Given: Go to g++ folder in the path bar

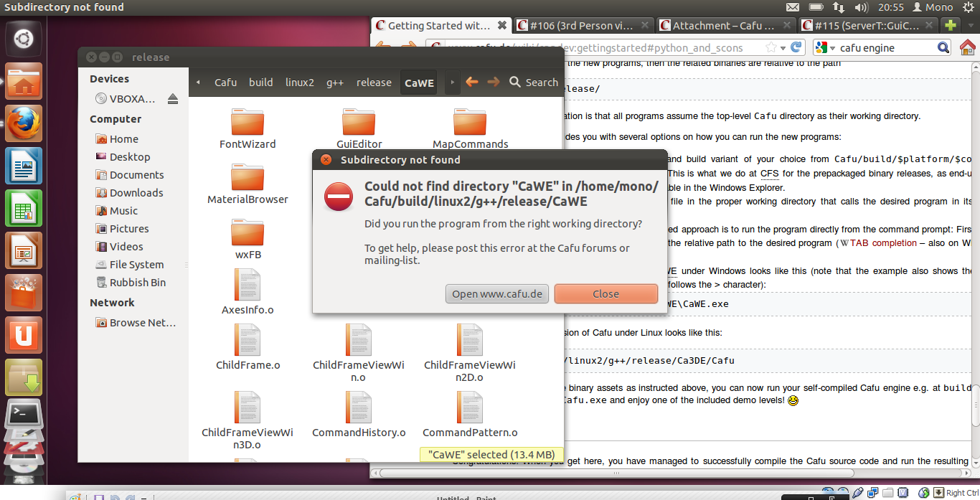Looking at the screenshot, I should click(335, 82).
